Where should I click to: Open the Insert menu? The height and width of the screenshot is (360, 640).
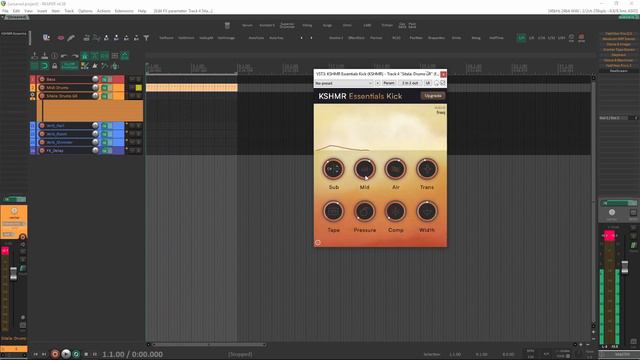coord(42,11)
